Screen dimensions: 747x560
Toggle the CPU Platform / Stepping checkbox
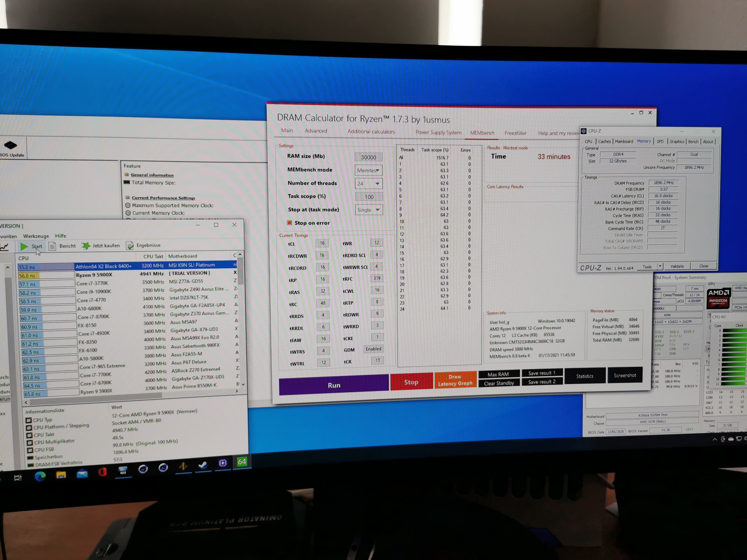click(x=29, y=428)
